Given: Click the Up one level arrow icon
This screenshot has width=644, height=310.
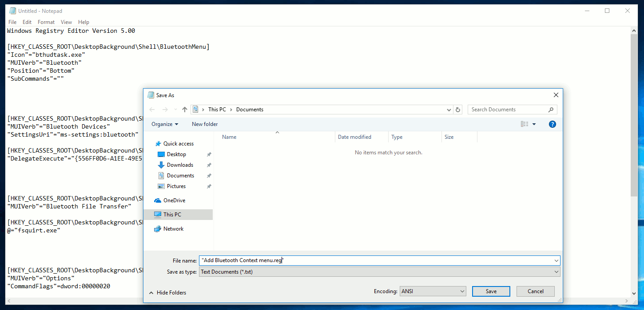Looking at the screenshot, I should [185, 110].
